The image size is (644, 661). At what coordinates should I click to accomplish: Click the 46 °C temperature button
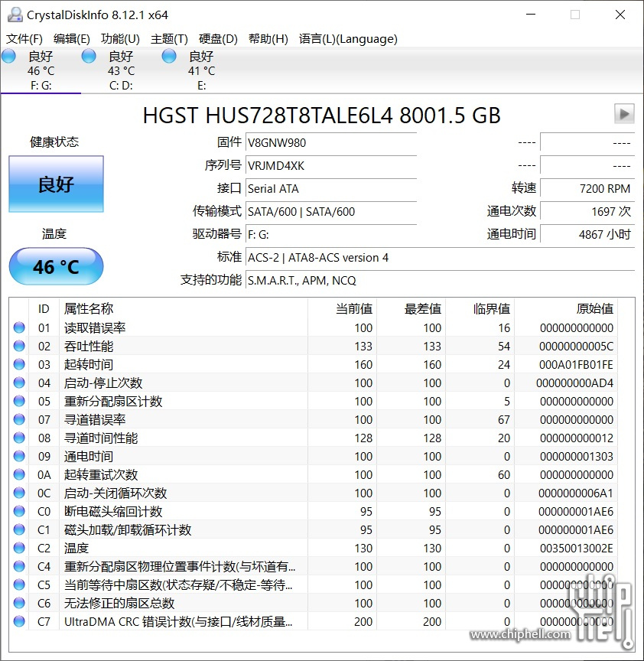tap(56, 266)
